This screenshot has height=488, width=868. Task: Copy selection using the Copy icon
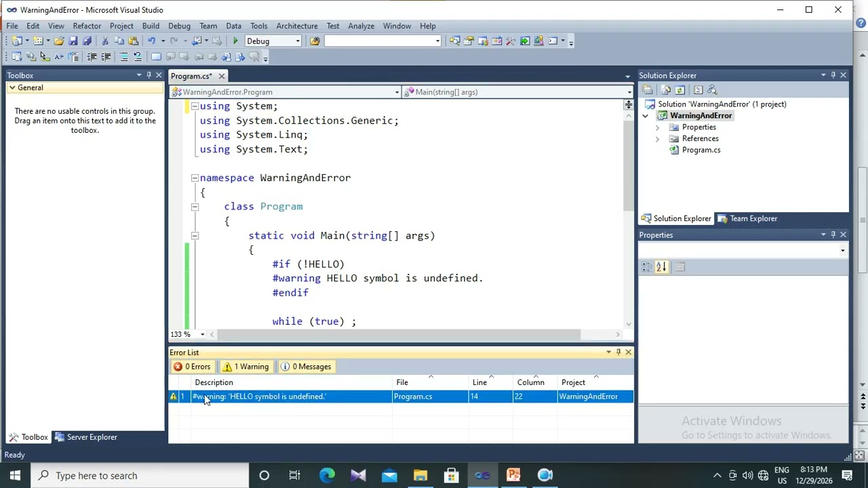tap(119, 41)
